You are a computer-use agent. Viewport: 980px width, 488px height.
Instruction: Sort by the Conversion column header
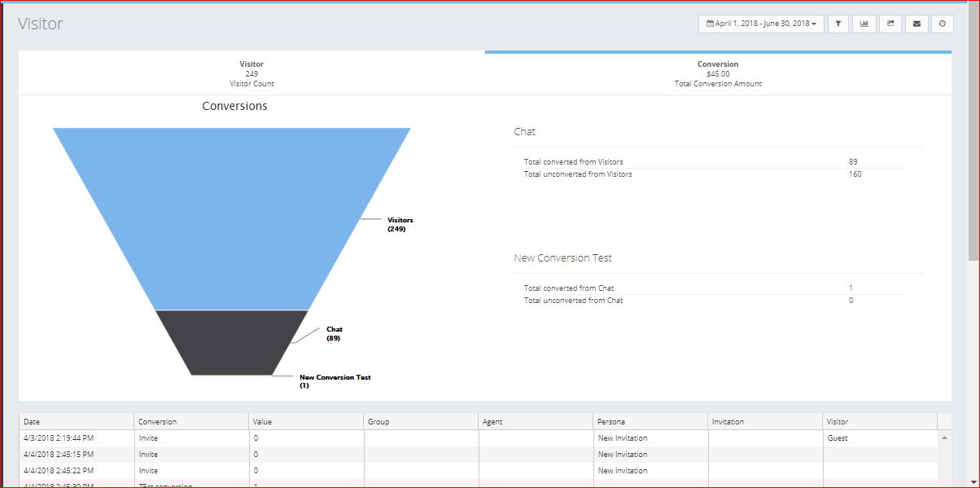click(191, 421)
